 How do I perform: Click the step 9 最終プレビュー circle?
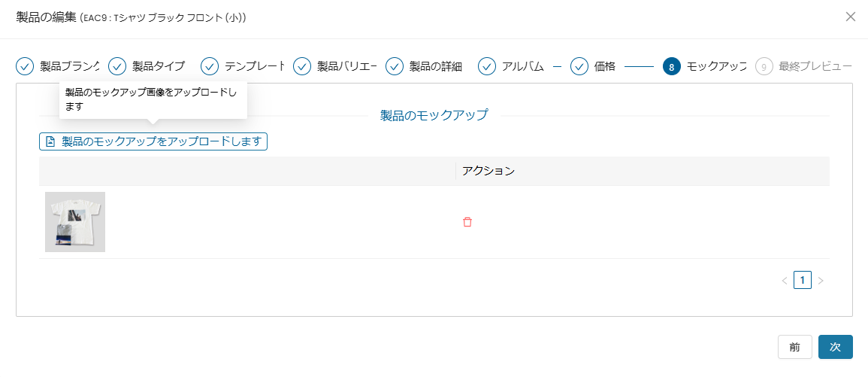click(x=764, y=66)
